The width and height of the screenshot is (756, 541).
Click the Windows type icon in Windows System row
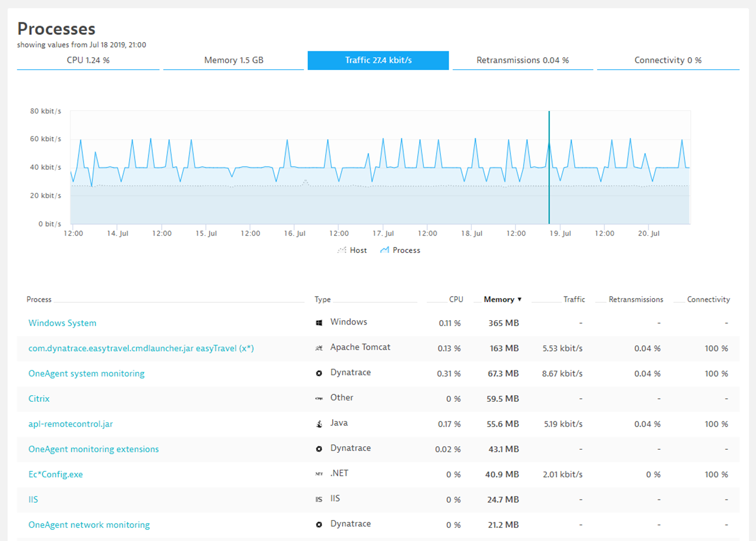319,323
